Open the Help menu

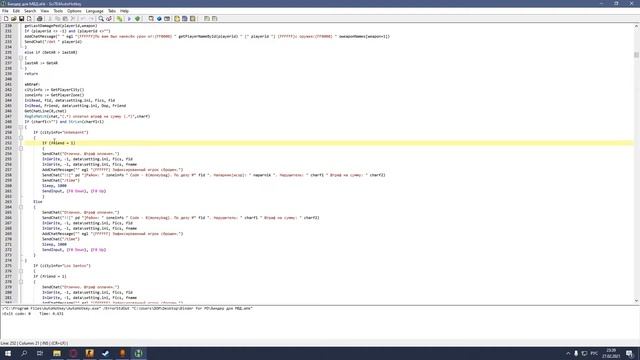pyautogui.click(x=124, y=11)
